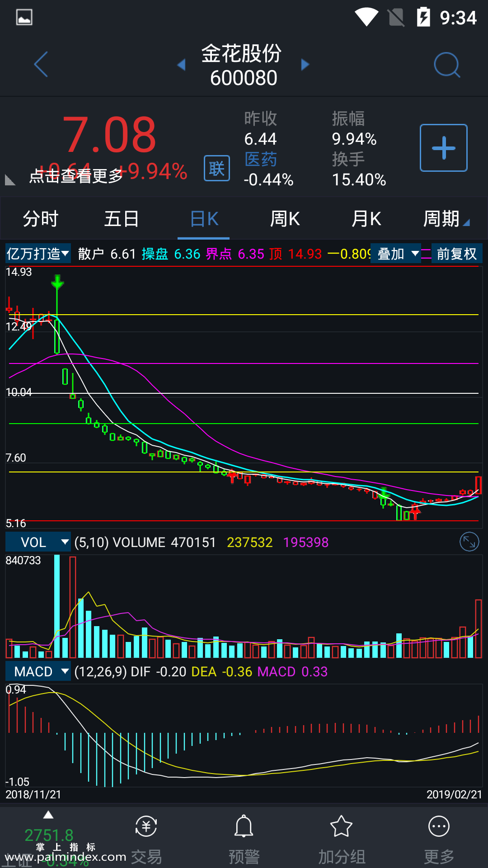The height and width of the screenshot is (868, 488).
Task: Tap the 2018/11/21 start date label
Action: click(x=33, y=794)
